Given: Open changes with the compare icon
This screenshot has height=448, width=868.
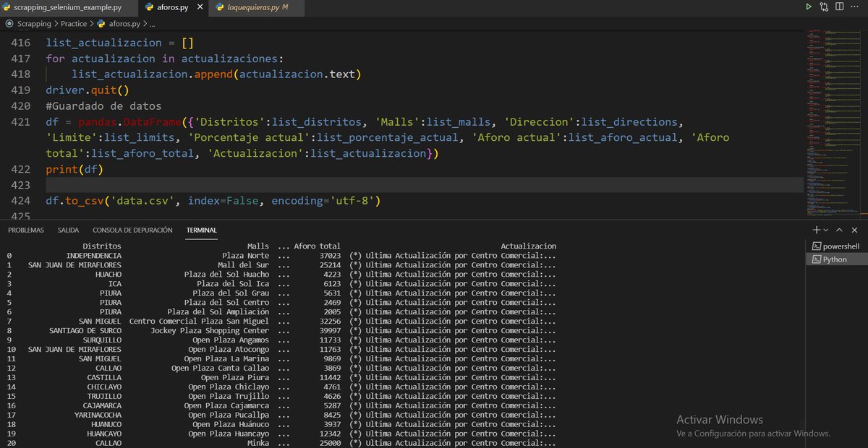Looking at the screenshot, I should 825,7.
